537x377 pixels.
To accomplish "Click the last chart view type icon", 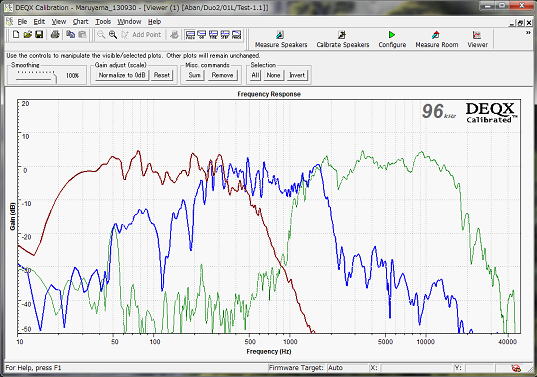I will (237, 35).
